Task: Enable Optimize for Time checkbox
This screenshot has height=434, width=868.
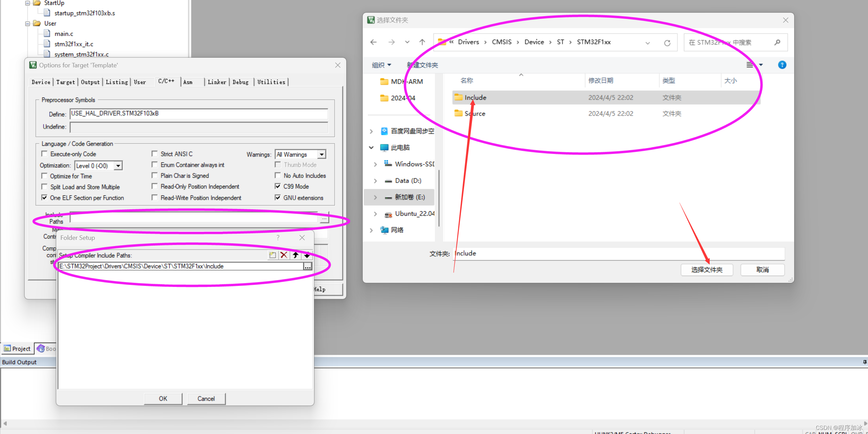Action: pos(44,176)
